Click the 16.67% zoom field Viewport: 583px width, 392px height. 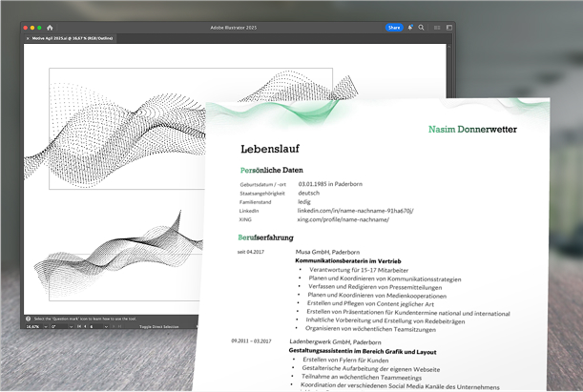click(x=33, y=326)
